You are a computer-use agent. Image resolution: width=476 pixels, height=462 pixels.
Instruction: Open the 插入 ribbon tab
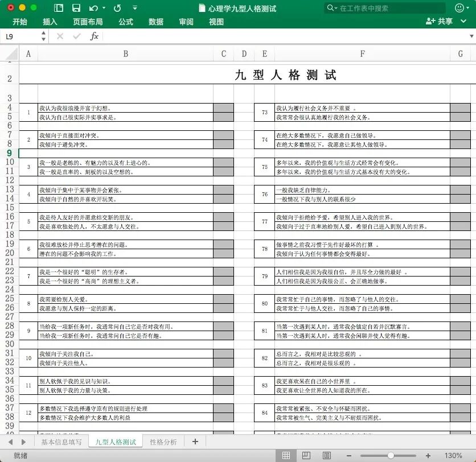tap(50, 22)
